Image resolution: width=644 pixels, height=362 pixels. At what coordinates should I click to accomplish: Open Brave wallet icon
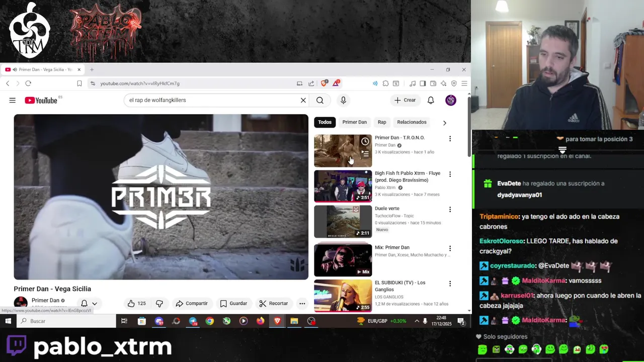(x=433, y=83)
